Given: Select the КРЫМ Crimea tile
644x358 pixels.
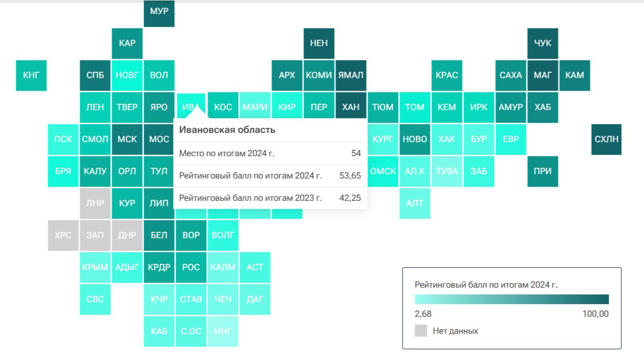Looking at the screenshot, I should (x=95, y=267).
